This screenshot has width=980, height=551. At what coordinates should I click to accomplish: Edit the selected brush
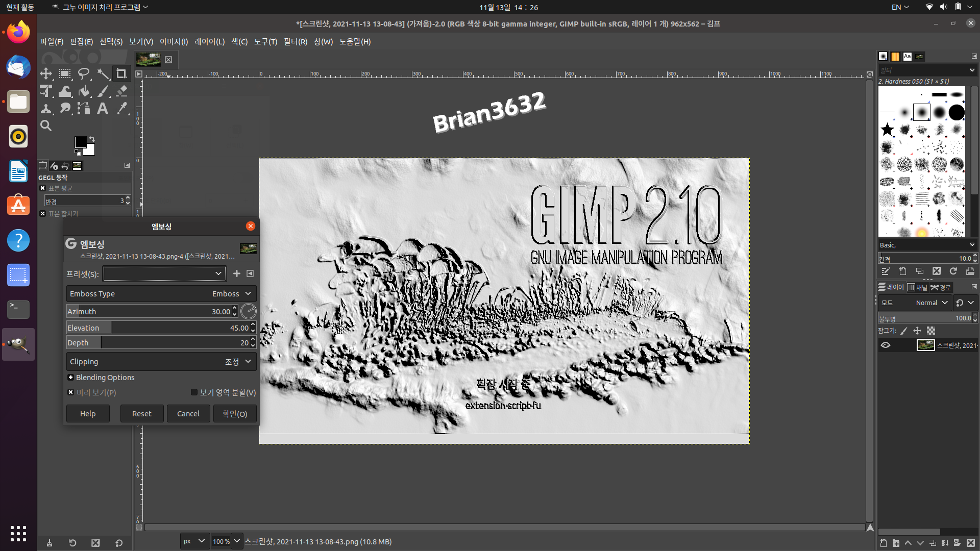click(886, 271)
